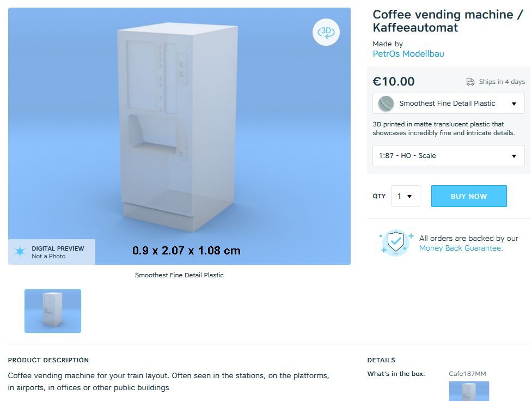The width and height of the screenshot is (532, 401).
Task: Click the Smoothest Fine Detail Plastic image caption
Action: click(x=179, y=275)
